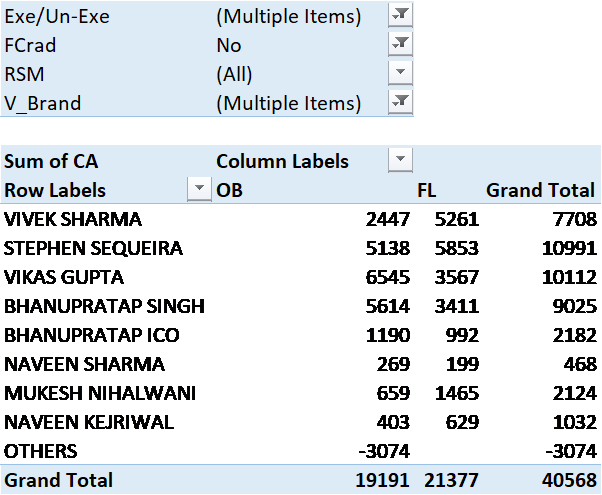Select the V_Brand field label cell
This screenshot has height=495, width=602.
pyautogui.click(x=43, y=103)
